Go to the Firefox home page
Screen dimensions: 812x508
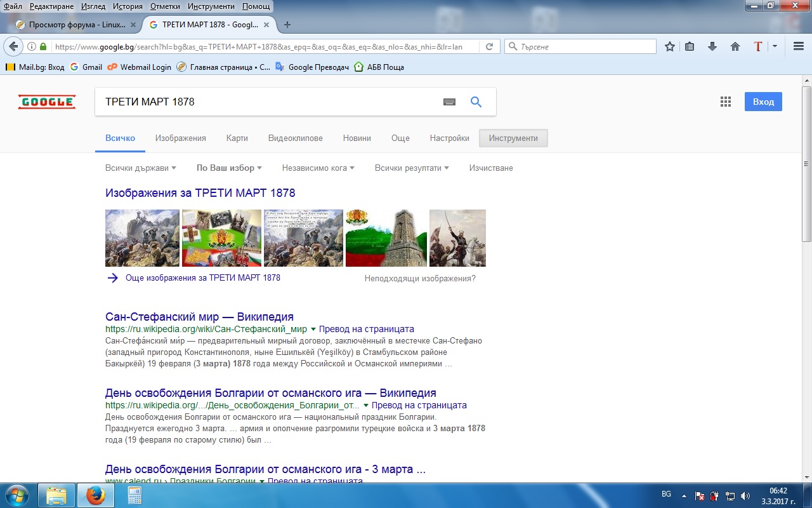(735, 46)
